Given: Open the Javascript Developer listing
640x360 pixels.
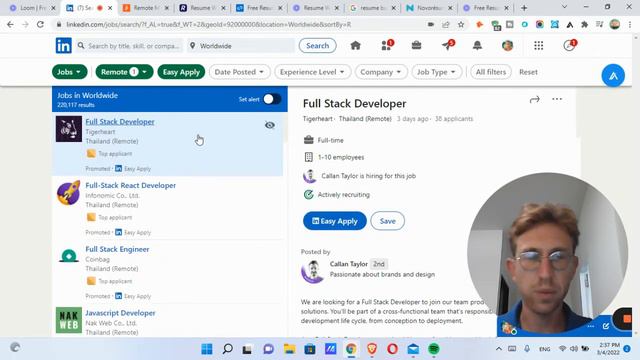Looking at the screenshot, I should click(120, 313).
